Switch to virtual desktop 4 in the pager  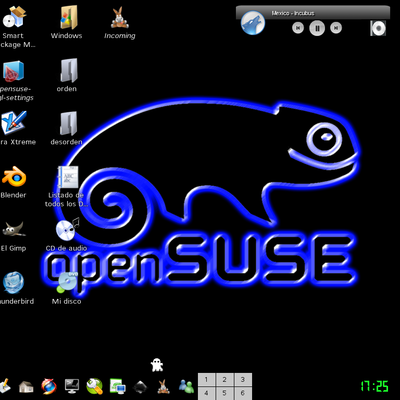coord(206,393)
